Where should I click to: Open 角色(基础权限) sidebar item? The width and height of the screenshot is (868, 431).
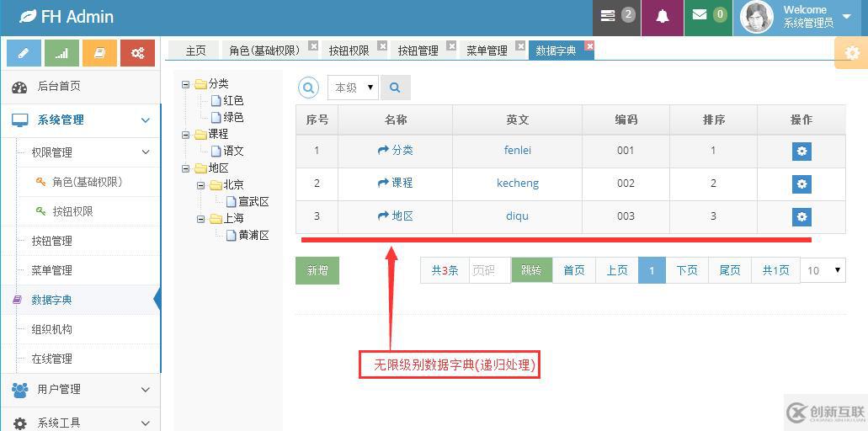(87, 182)
